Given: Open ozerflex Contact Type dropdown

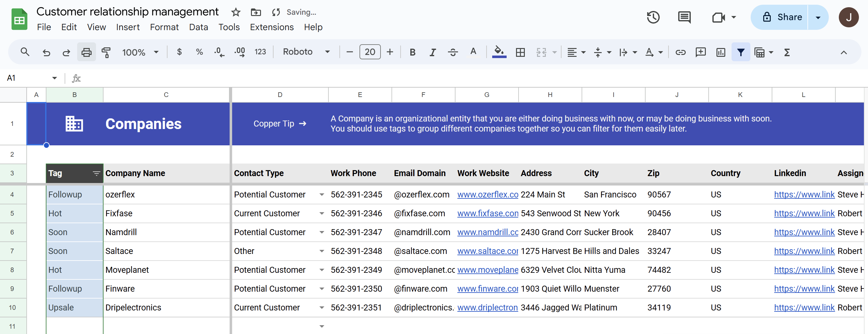Looking at the screenshot, I should click(322, 195).
